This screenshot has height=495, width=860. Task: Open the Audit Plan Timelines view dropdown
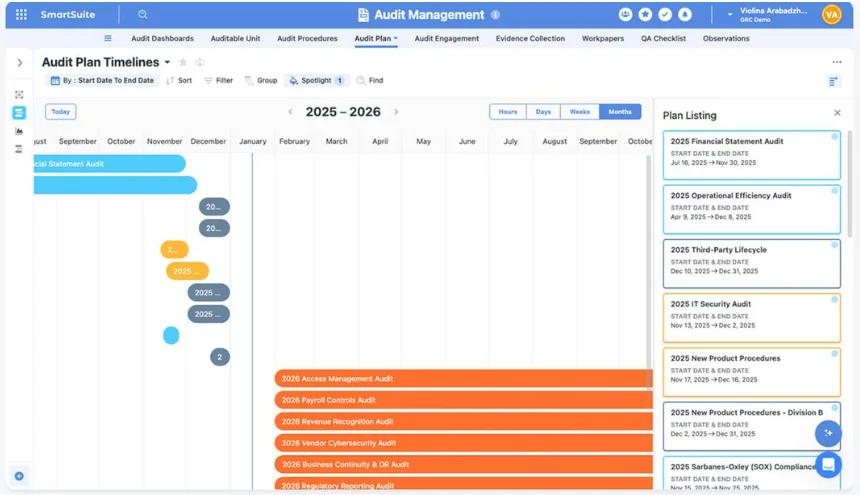pos(167,62)
